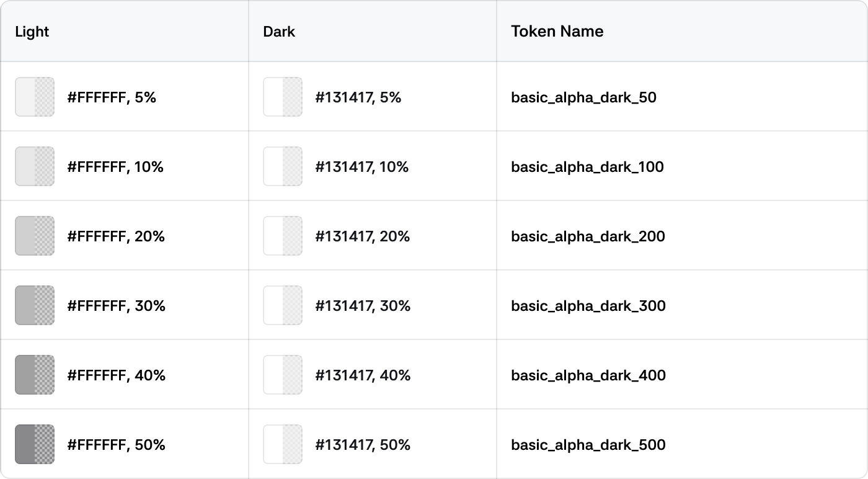The width and height of the screenshot is (868, 479).
Task: Click the #131417, 30% color value text
Action: [363, 306]
